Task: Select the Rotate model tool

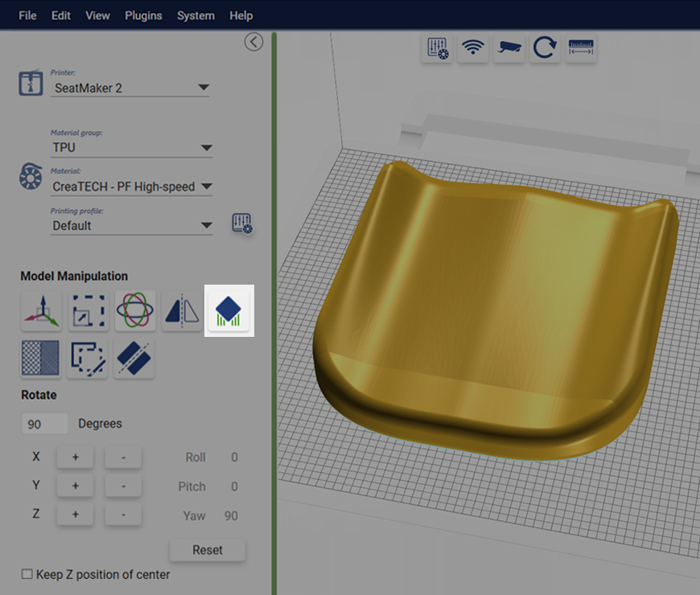Action: click(135, 311)
